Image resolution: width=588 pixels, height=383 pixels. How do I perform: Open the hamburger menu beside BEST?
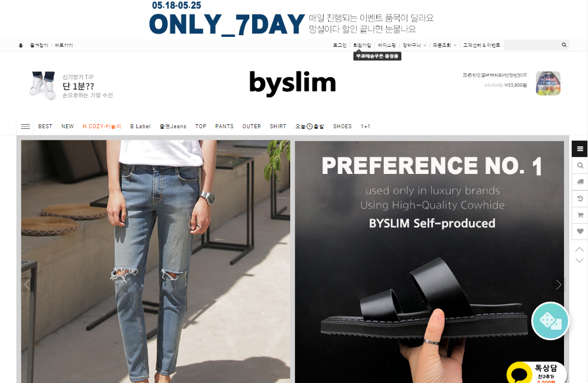pyautogui.click(x=26, y=126)
